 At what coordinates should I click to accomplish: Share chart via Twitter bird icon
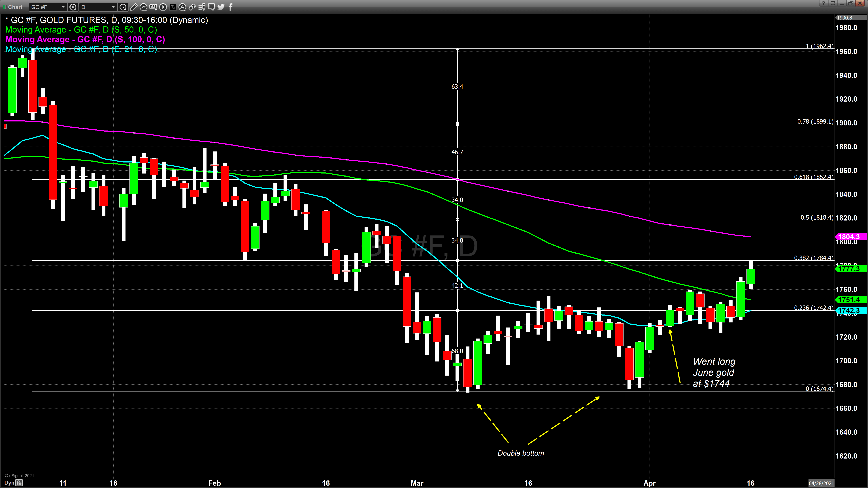pyautogui.click(x=221, y=7)
